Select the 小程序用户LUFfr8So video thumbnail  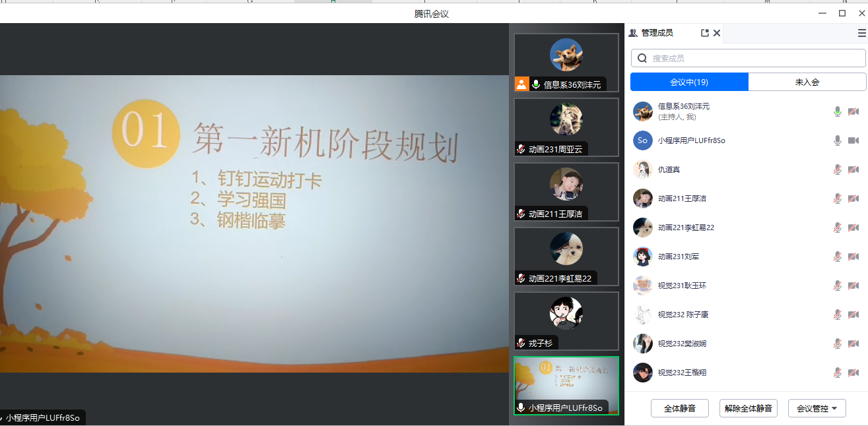tap(566, 384)
